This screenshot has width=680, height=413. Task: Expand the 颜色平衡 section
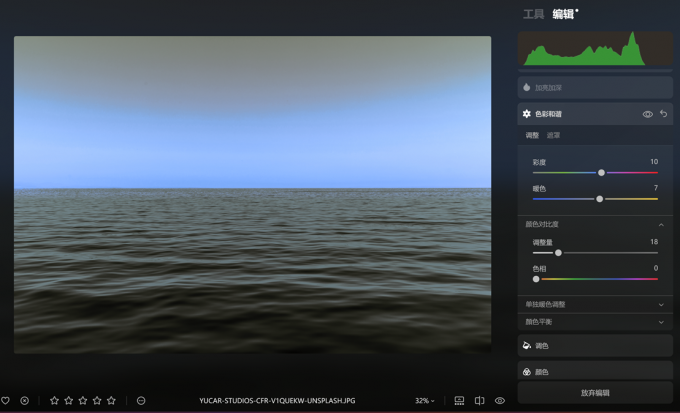(661, 322)
